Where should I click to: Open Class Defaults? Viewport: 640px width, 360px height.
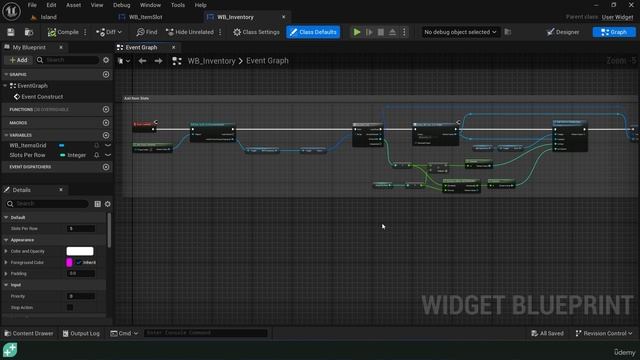click(x=313, y=32)
